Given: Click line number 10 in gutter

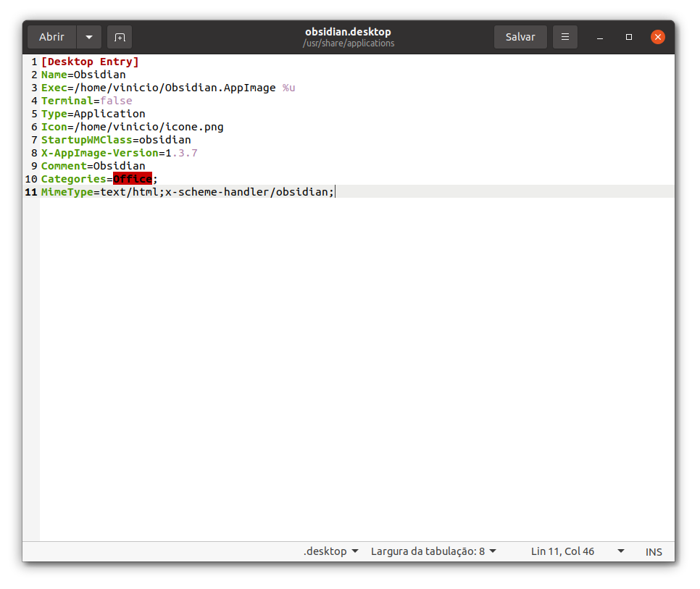Looking at the screenshot, I should point(31,179).
